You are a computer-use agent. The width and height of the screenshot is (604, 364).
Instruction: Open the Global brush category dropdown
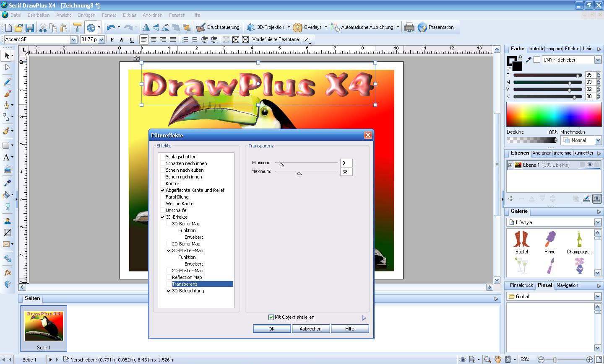(x=598, y=297)
